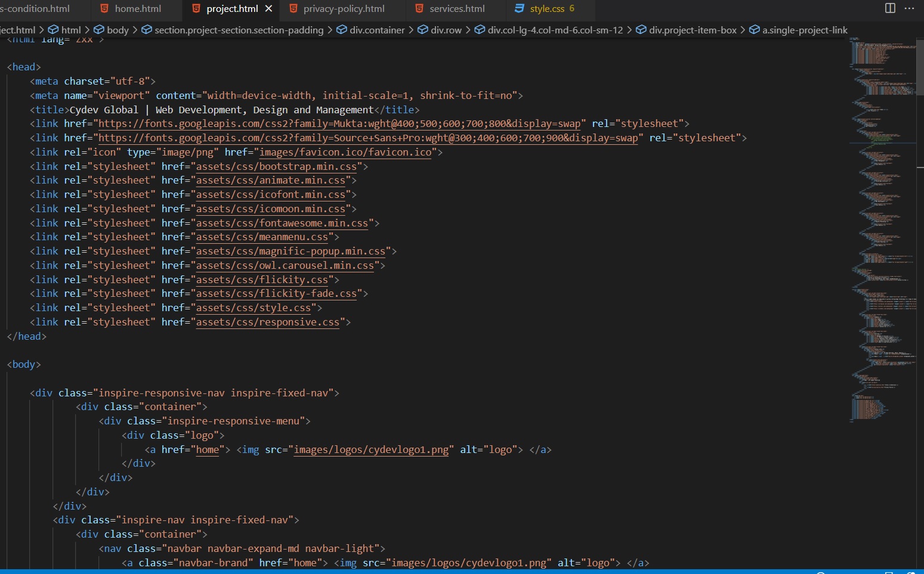Open div.container breadcrumb item
The height and width of the screenshot is (574, 924).
(x=377, y=30)
